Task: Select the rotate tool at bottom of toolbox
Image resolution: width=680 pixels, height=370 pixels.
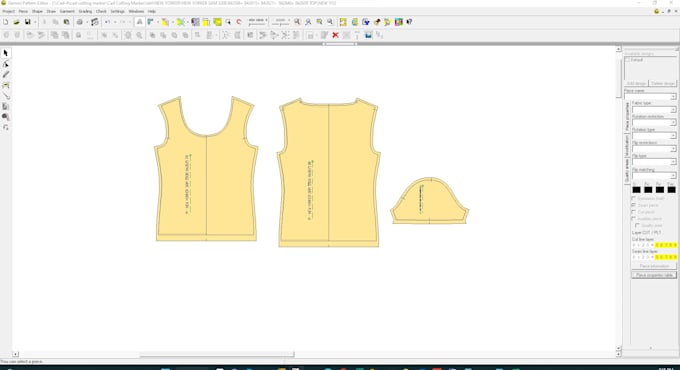Action: 6,127
